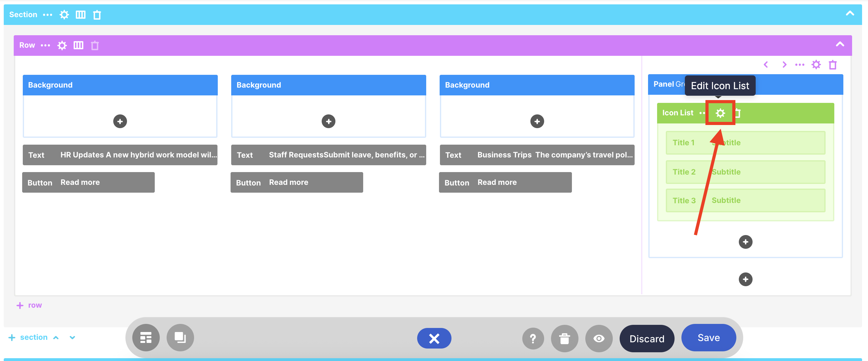868x361 pixels.
Task: Open Section settings gear icon
Action: 64,15
